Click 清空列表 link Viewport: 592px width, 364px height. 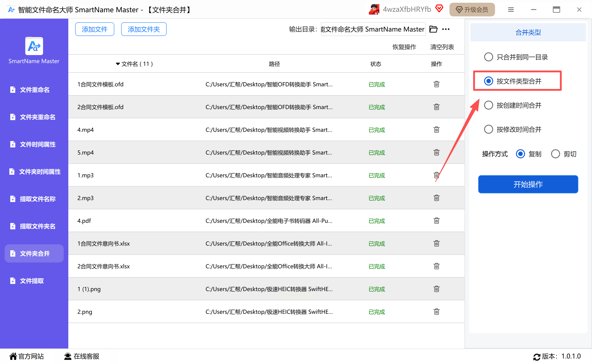pos(442,47)
